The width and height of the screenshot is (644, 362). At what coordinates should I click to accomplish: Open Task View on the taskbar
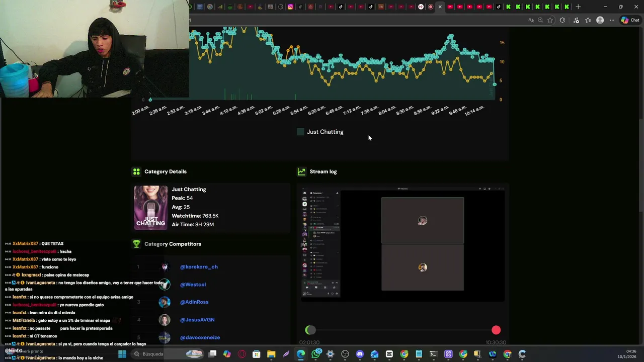coord(212,354)
